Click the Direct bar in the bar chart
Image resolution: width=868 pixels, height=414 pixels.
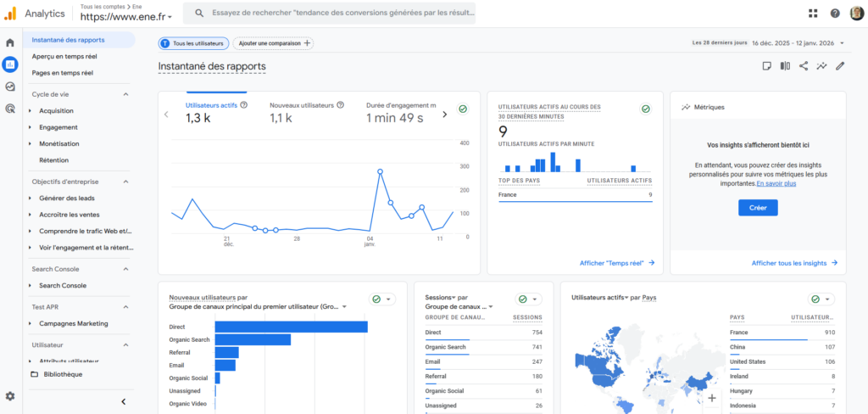292,327
